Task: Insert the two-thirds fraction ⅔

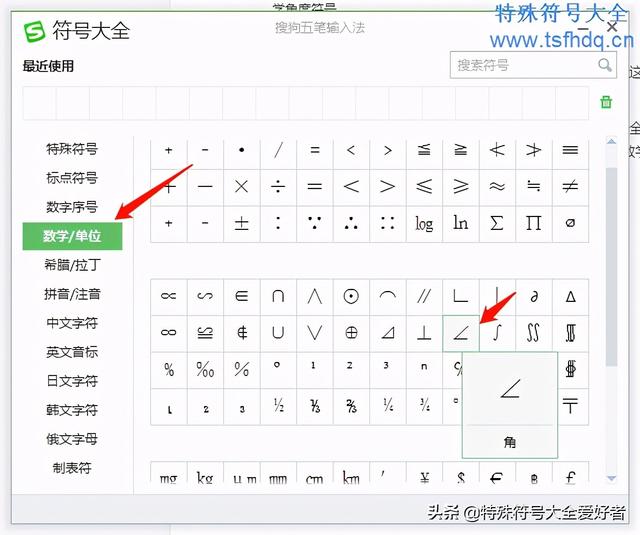Action: pyautogui.click(x=351, y=406)
